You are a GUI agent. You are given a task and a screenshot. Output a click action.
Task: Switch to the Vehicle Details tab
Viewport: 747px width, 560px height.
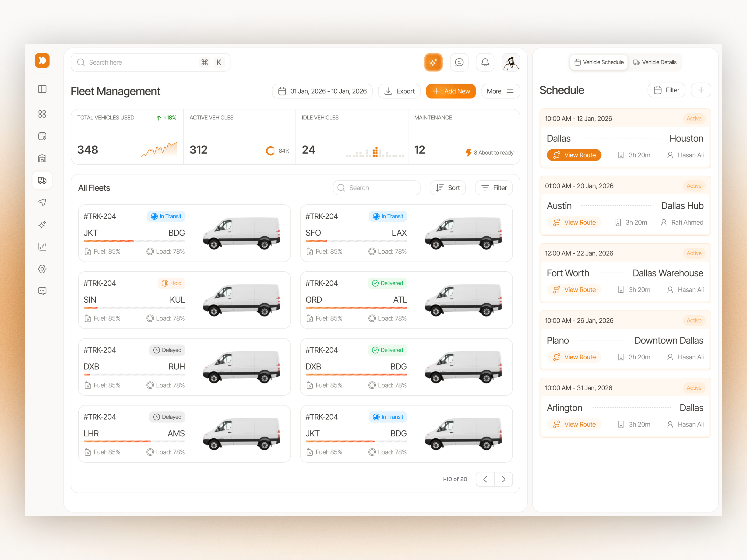click(655, 63)
